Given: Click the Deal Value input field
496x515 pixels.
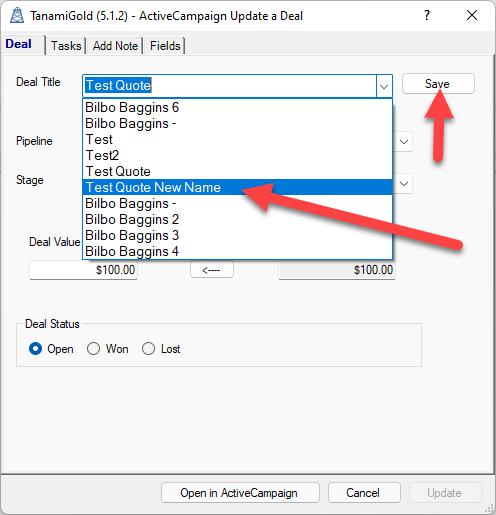Looking at the screenshot, I should [x=83, y=270].
